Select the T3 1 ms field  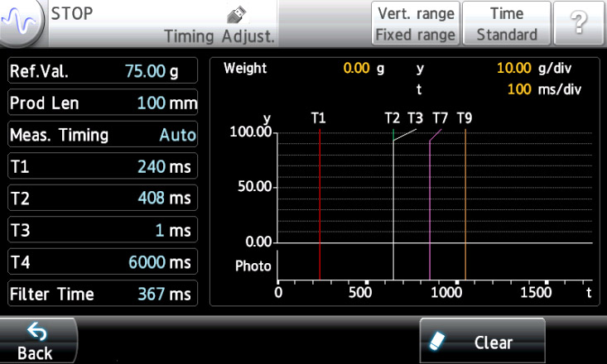tap(103, 230)
